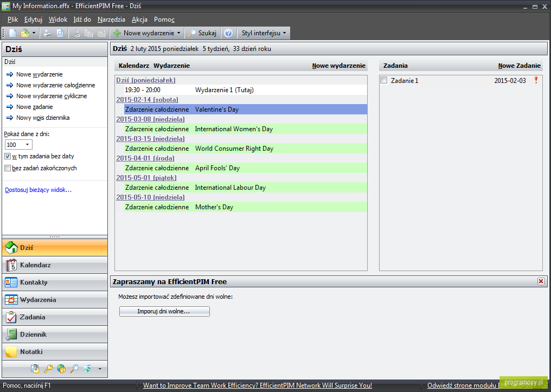Select World Consumer Right Day event
The width and height of the screenshot is (551, 392).
click(246, 149)
